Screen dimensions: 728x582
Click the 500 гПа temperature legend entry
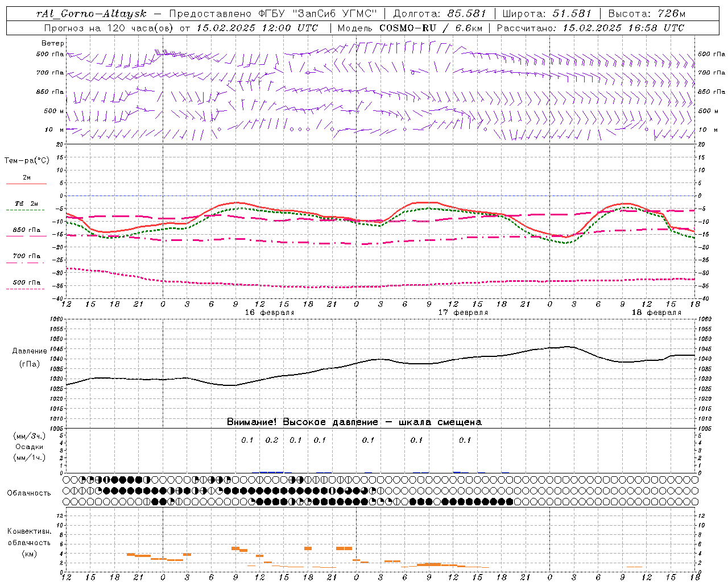[27, 282]
